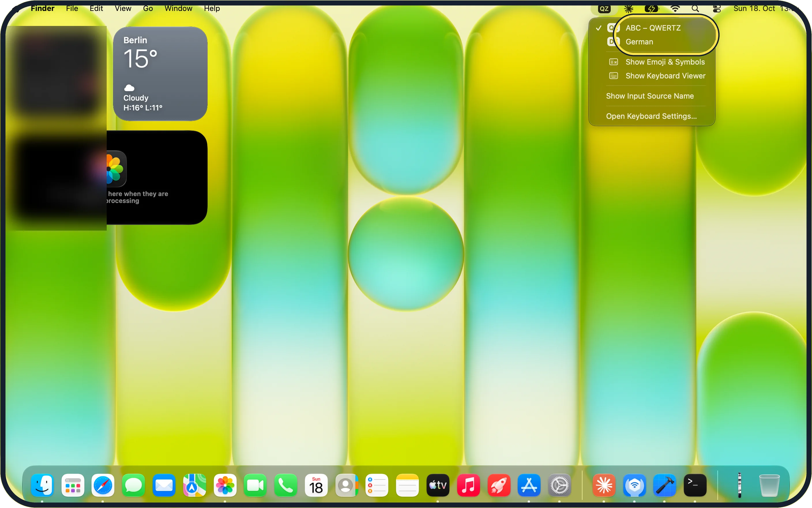Open System Settings gear in Dock

[x=559, y=485]
